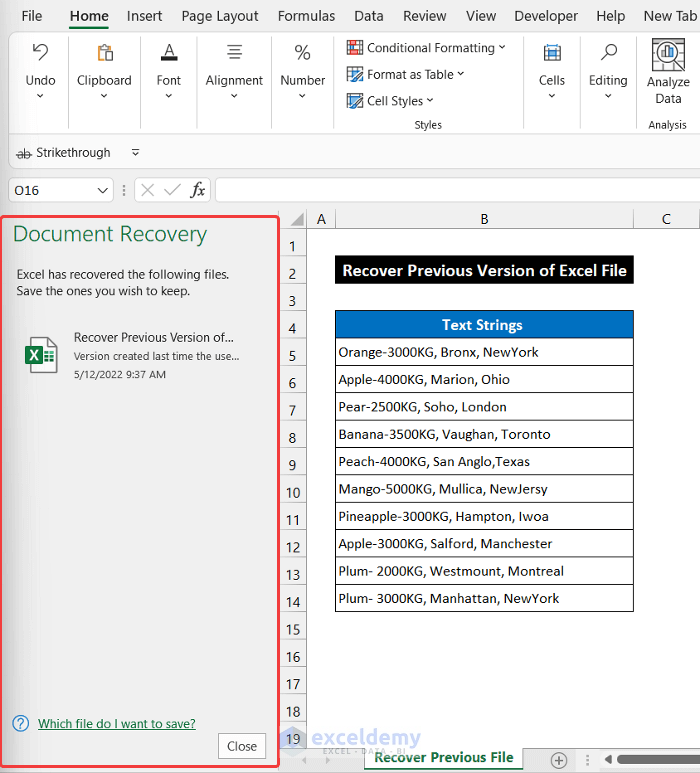This screenshot has width=700, height=773.
Task: Click the help question mark icon
Action: click(21, 723)
